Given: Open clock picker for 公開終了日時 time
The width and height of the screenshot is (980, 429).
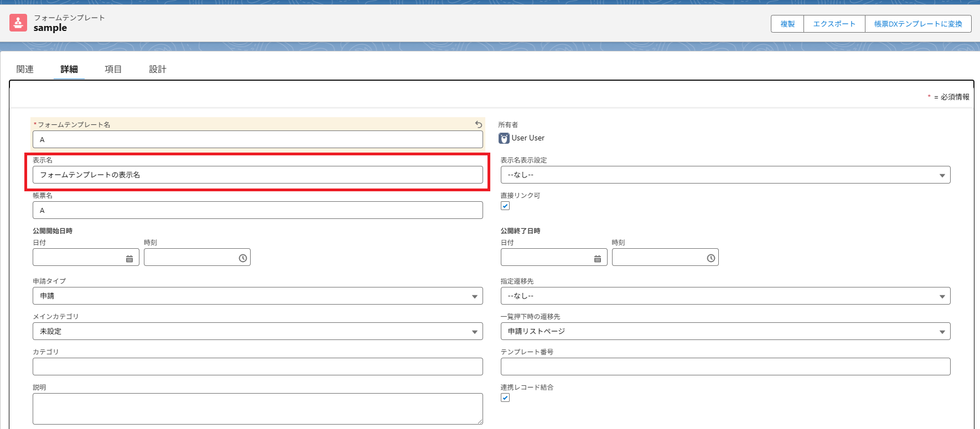Looking at the screenshot, I should 711,258.
